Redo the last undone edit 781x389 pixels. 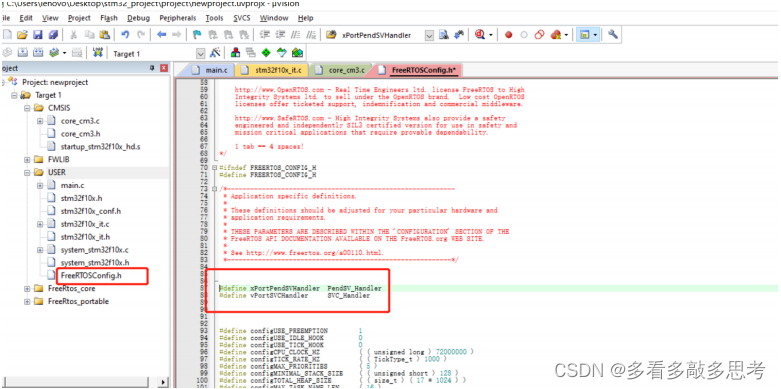click(x=141, y=35)
